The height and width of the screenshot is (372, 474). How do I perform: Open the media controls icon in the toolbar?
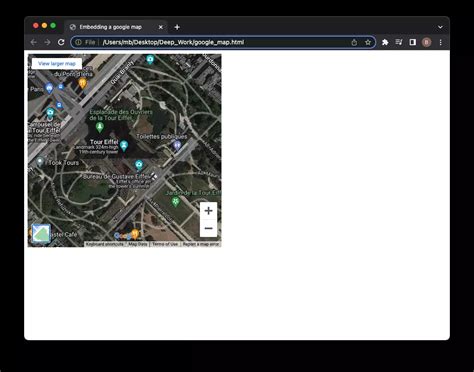point(399,42)
